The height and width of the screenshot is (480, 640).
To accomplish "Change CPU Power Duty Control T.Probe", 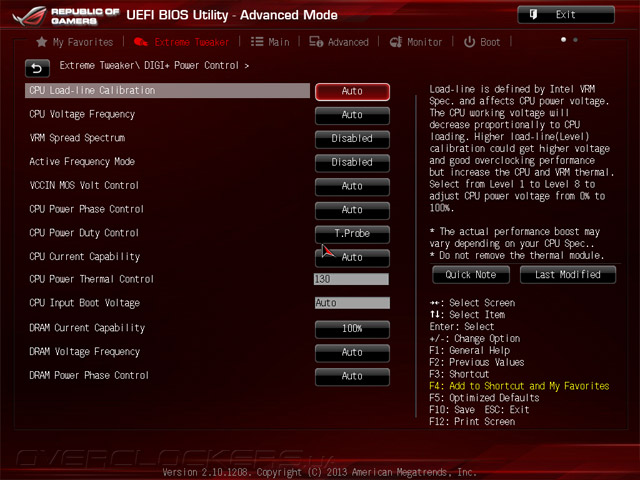I will (x=352, y=233).
